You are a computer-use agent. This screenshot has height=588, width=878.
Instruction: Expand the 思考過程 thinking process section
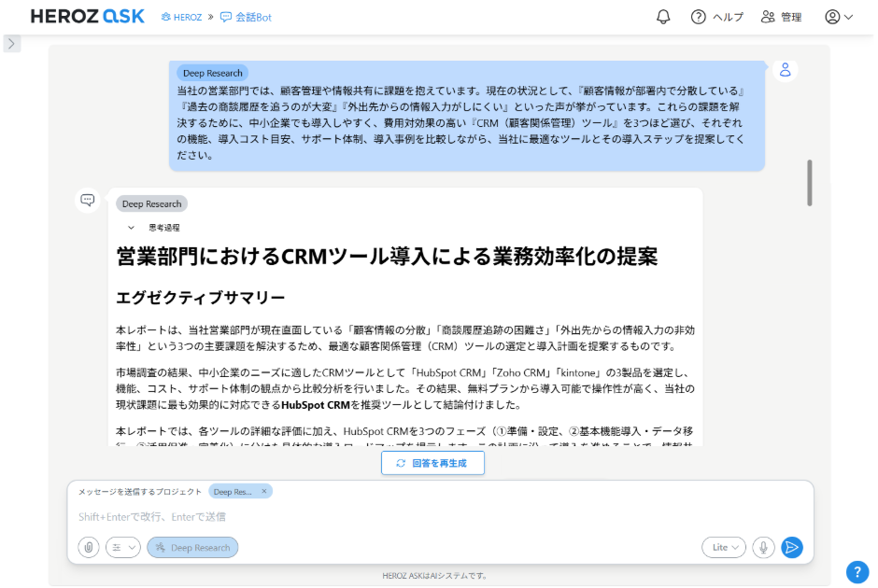154,228
